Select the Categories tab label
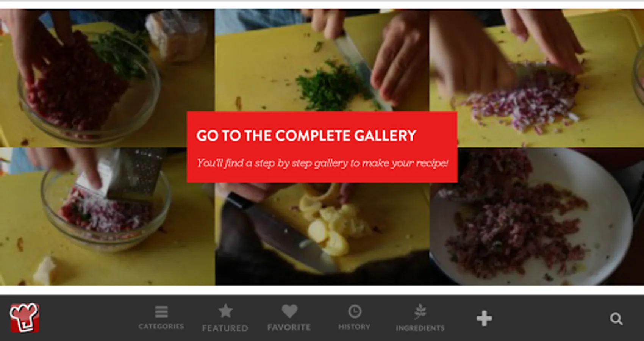Image resolution: width=644 pixels, height=341 pixels. coord(161,326)
